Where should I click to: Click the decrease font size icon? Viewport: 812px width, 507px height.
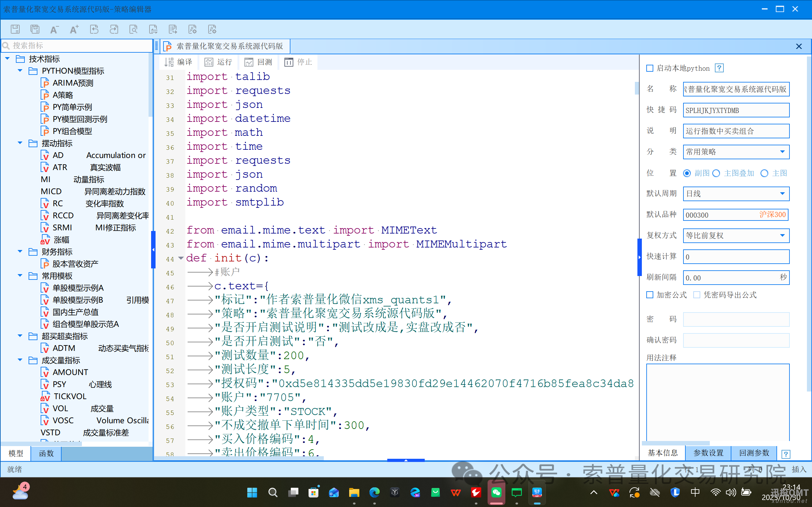point(54,29)
